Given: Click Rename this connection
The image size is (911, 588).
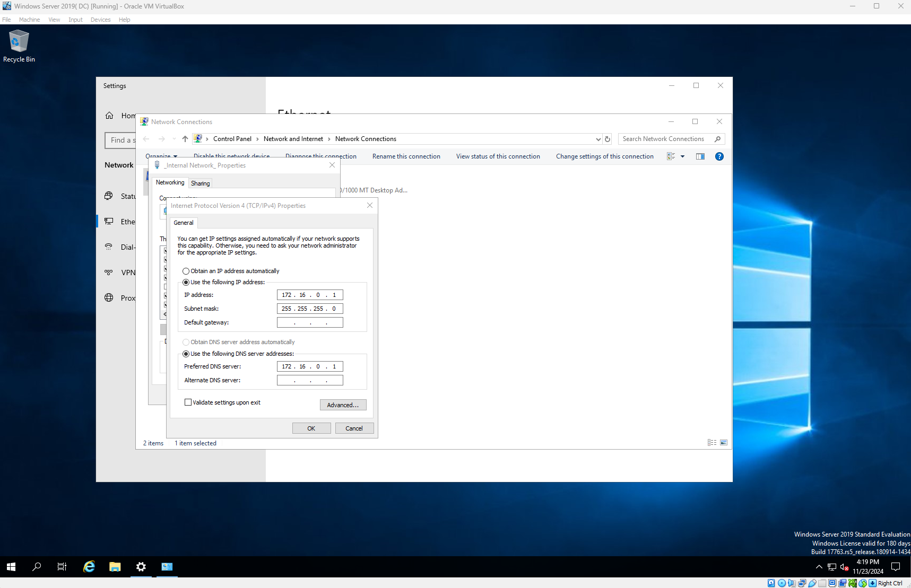Looking at the screenshot, I should click(x=406, y=156).
